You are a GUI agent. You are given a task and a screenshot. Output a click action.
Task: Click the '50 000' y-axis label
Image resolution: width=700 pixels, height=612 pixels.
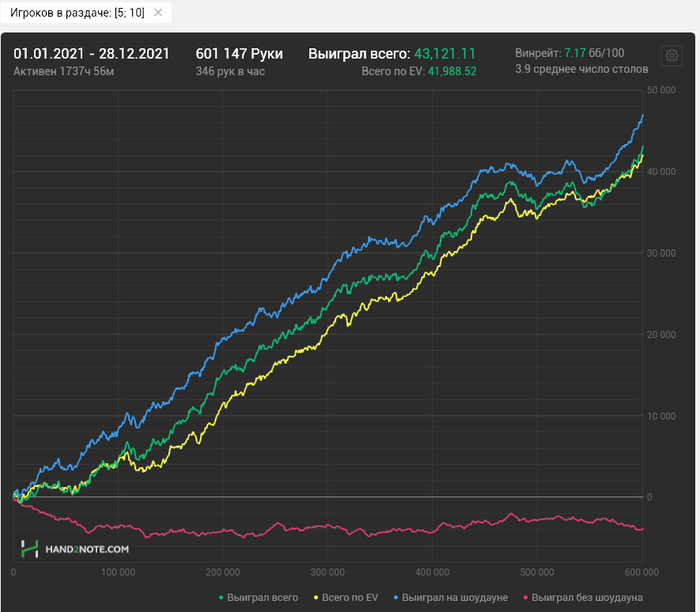point(662,90)
